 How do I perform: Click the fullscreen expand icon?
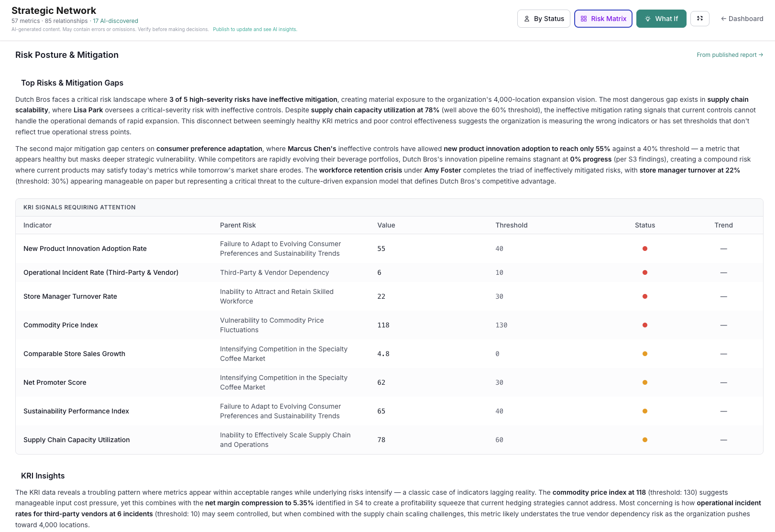[x=699, y=19]
